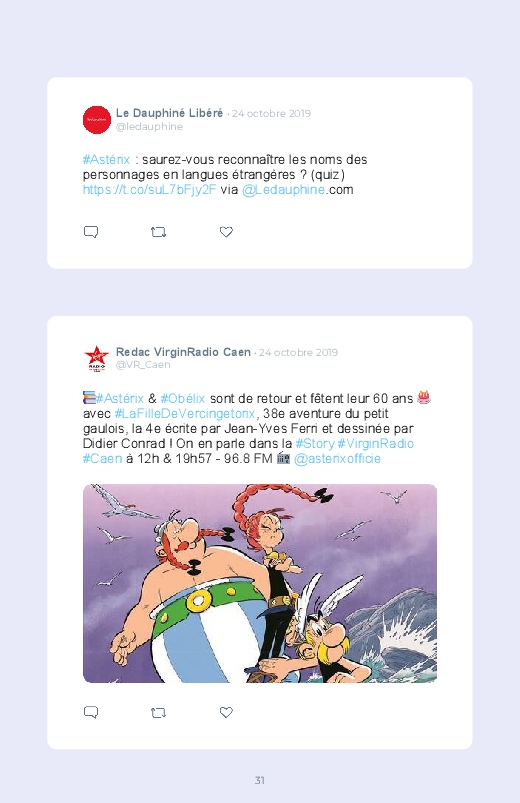The width and height of the screenshot is (520, 803).
Task: Open the #Astérix hashtag in first tweet
Action: (x=107, y=159)
